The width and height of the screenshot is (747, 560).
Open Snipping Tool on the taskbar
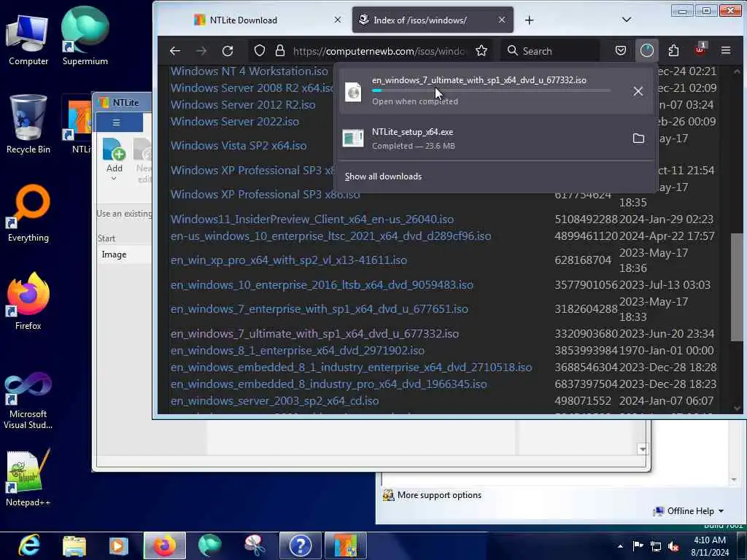tap(255, 545)
